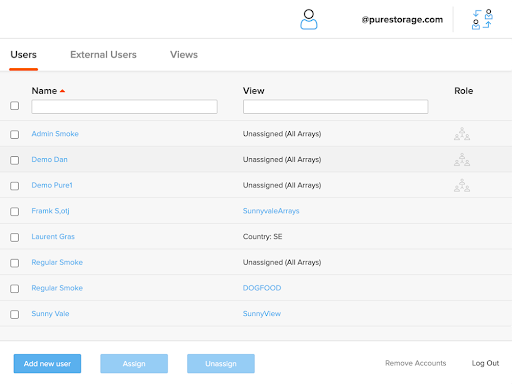Go to the Views tab
The width and height of the screenshot is (512, 384).
click(x=184, y=55)
